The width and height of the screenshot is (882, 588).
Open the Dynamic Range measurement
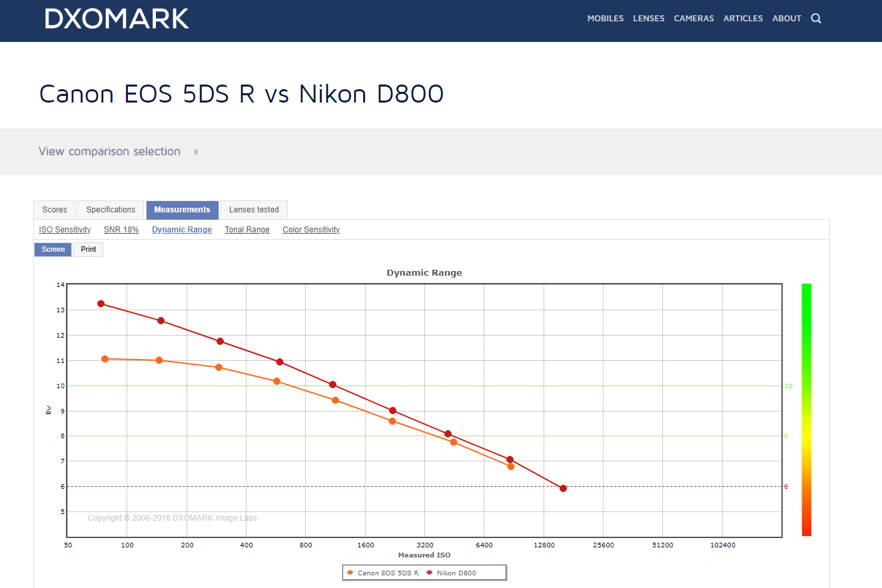182,230
